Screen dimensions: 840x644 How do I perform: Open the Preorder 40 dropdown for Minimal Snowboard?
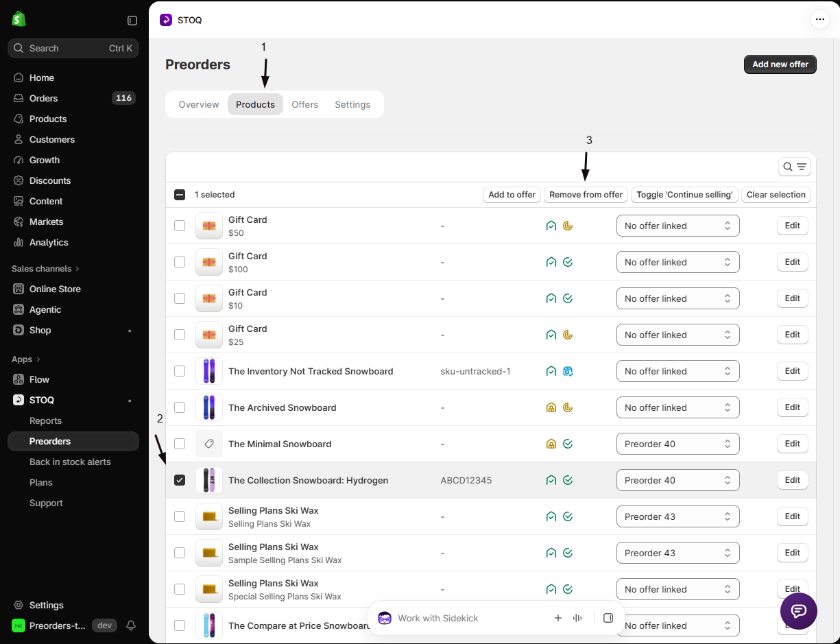(x=678, y=444)
